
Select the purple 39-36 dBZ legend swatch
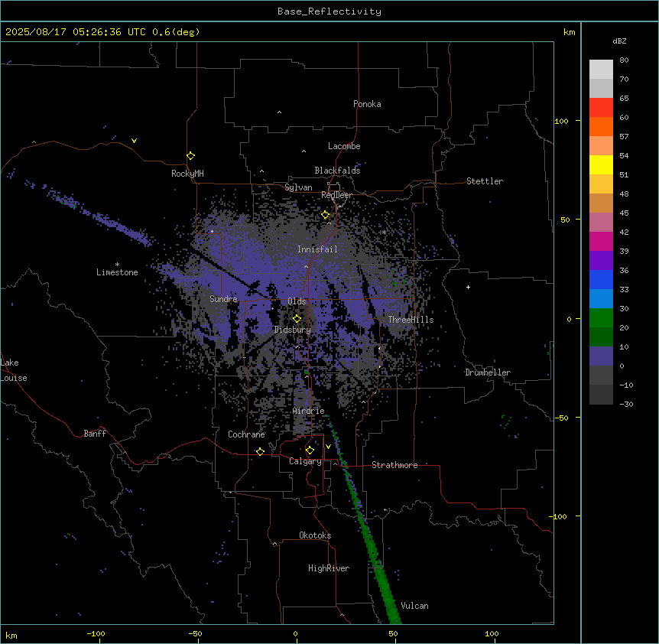tap(601, 261)
